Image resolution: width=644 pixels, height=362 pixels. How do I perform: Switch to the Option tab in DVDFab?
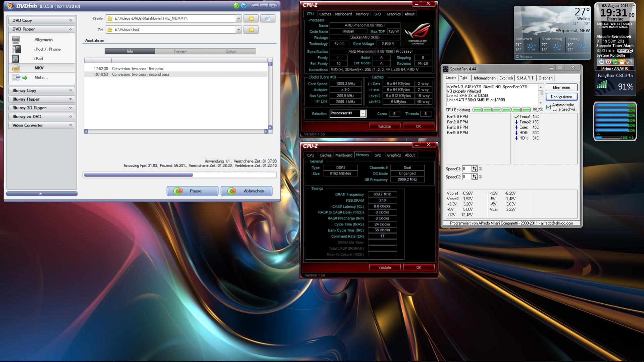pos(231,51)
